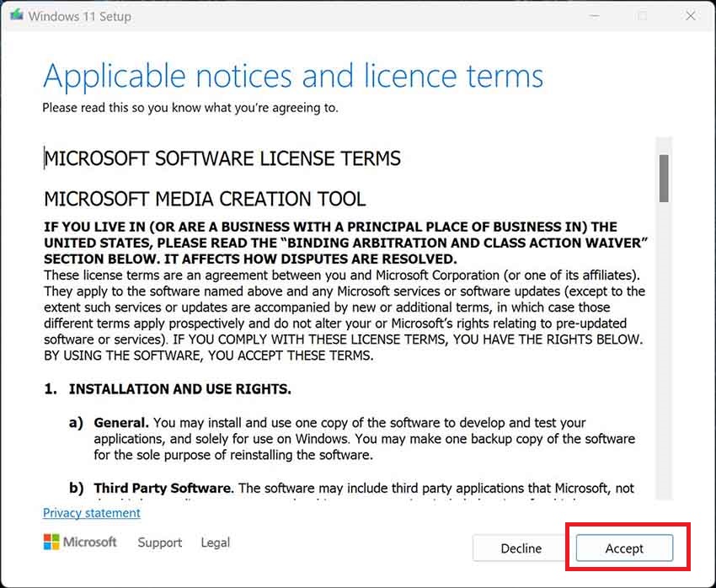Open the Support link
Image resolution: width=716 pixels, height=588 pixels.
(160, 543)
